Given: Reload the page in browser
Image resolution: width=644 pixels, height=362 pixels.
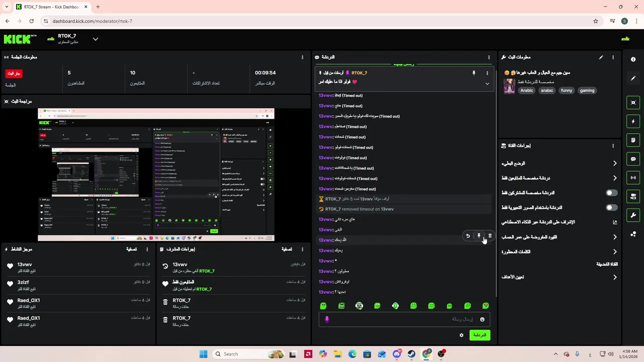Looking at the screenshot, I should pyautogui.click(x=31, y=21).
